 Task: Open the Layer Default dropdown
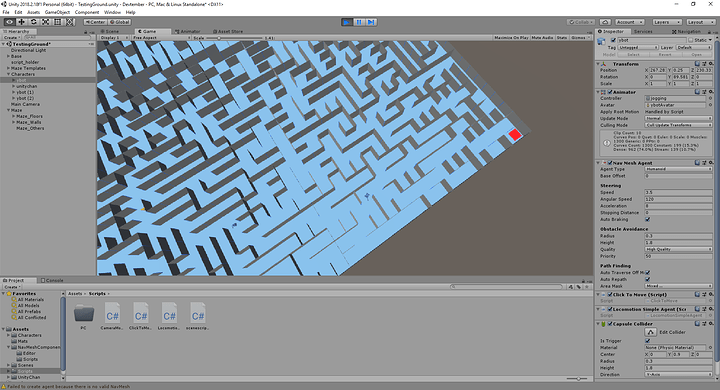tap(694, 47)
